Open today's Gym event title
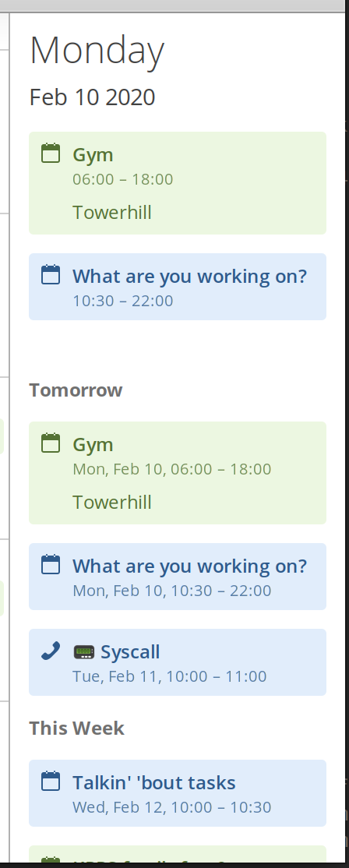 tap(93, 155)
